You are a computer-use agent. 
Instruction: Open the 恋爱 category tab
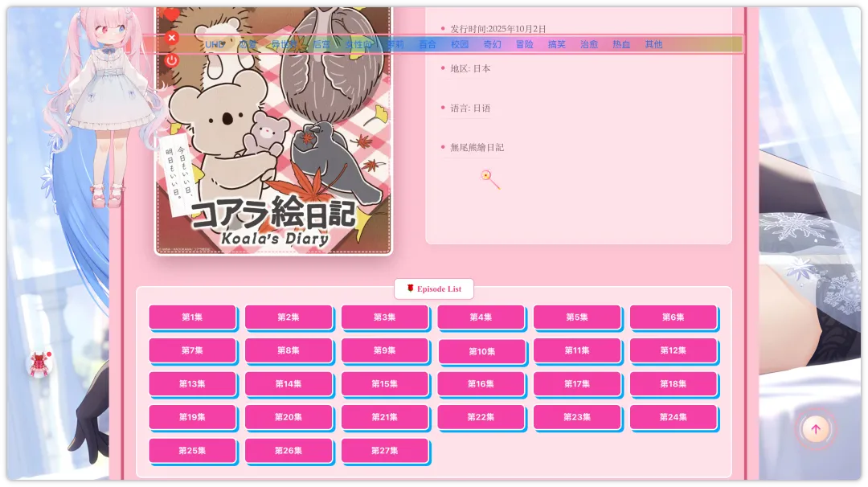248,44
